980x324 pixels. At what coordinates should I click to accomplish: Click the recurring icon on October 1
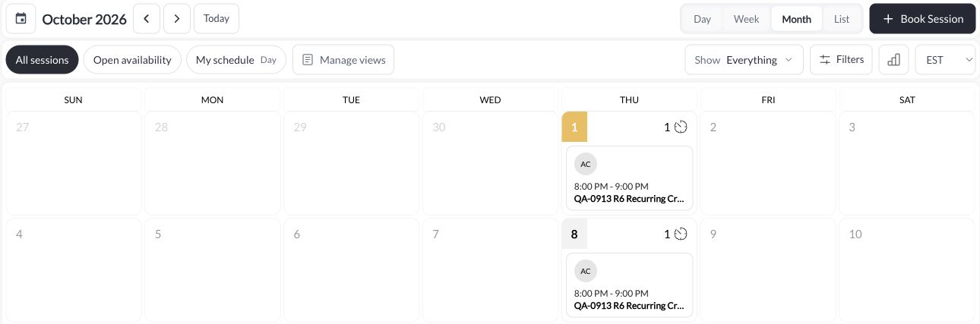tap(681, 127)
